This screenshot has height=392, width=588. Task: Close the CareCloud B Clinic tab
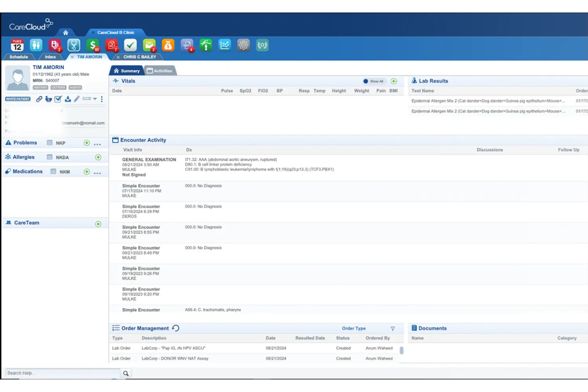(93, 33)
